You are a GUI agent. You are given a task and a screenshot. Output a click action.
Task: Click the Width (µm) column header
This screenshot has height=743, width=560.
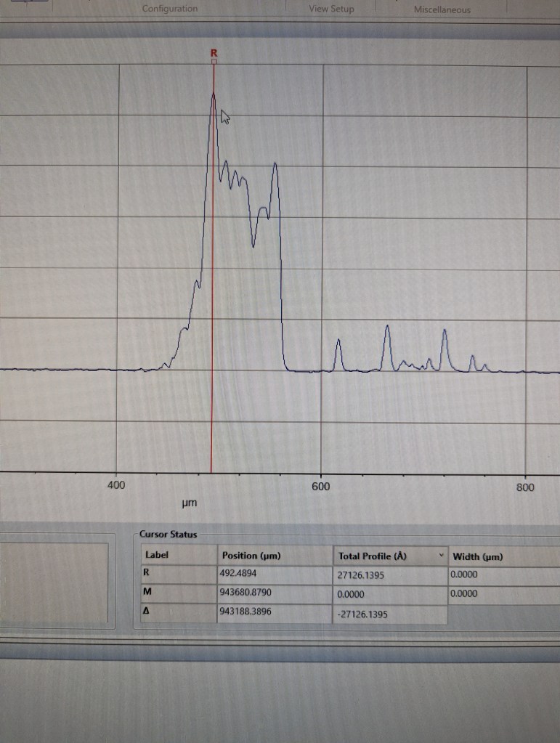503,556
